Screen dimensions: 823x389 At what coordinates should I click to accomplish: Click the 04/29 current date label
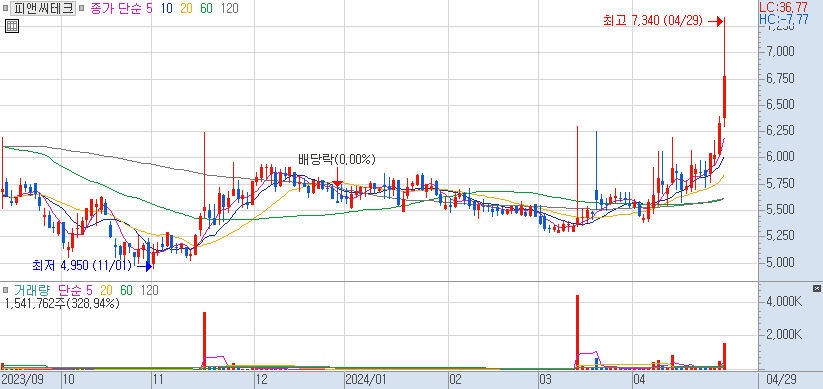782,379
